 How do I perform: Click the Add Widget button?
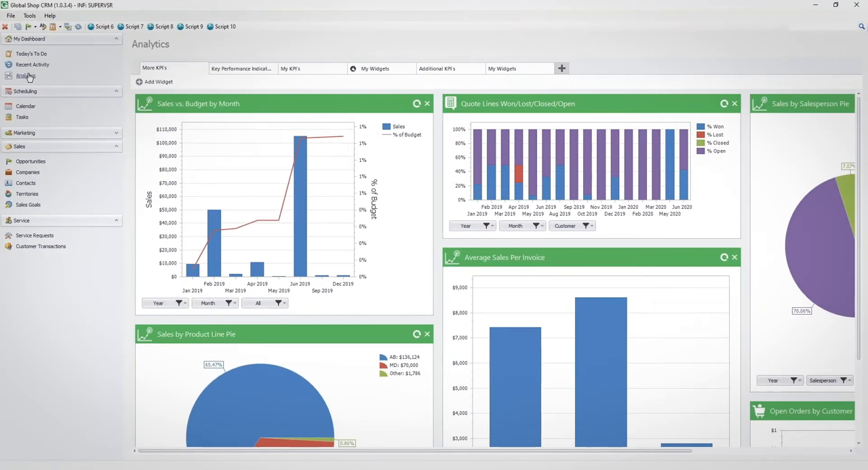(x=154, y=82)
